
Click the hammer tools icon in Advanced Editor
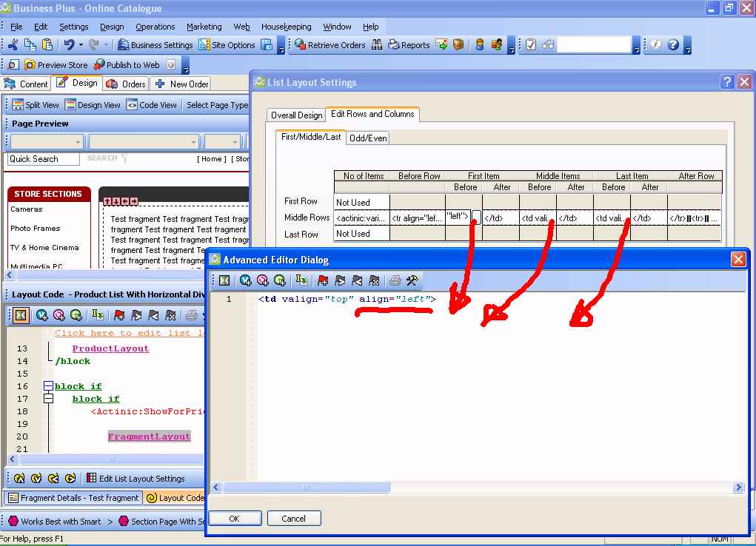pos(412,280)
